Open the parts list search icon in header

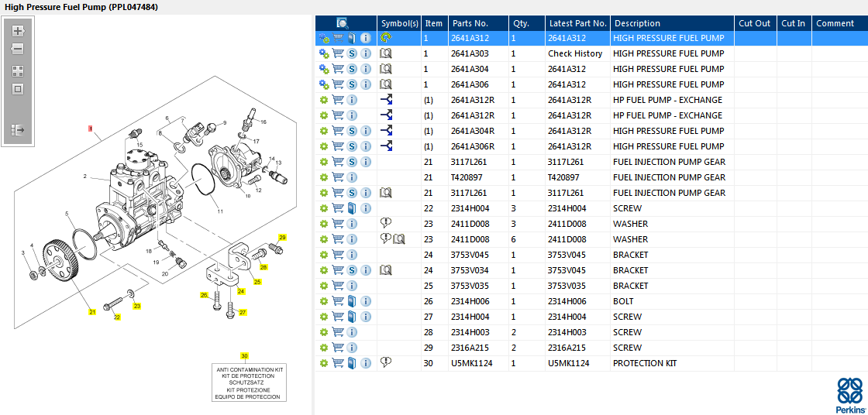[343, 23]
